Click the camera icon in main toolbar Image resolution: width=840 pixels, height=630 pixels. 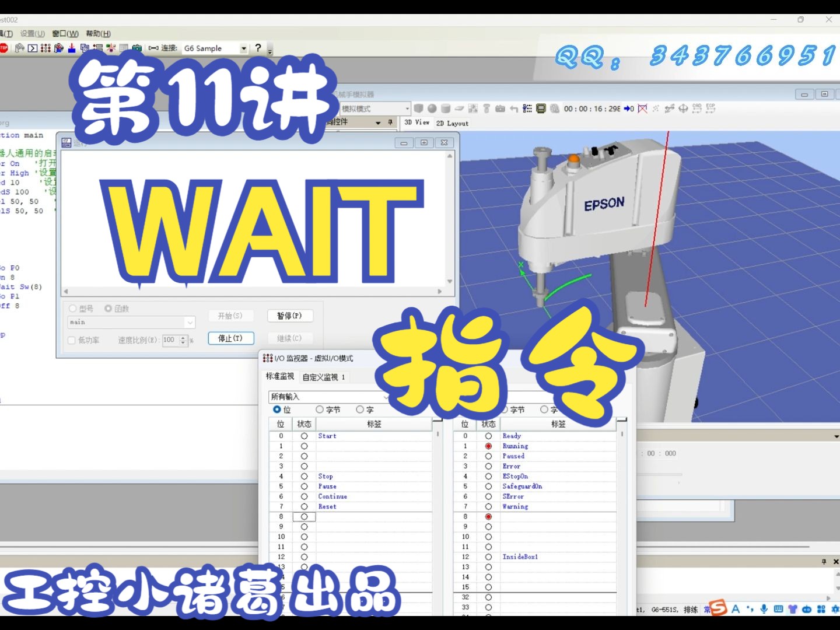point(137,48)
